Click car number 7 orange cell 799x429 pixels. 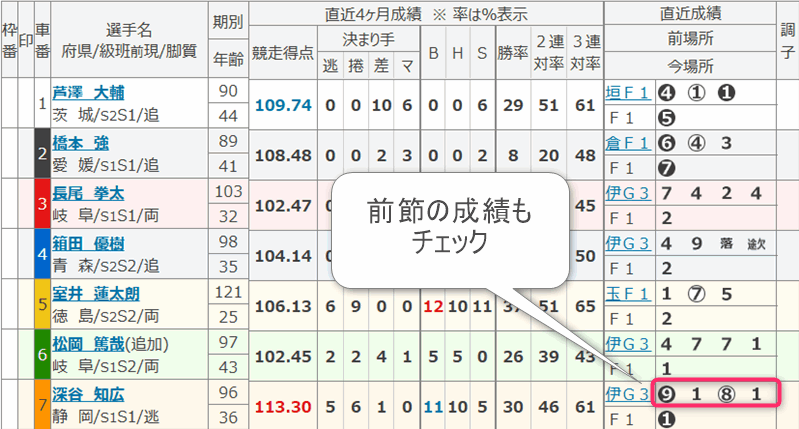pyautogui.click(x=43, y=405)
